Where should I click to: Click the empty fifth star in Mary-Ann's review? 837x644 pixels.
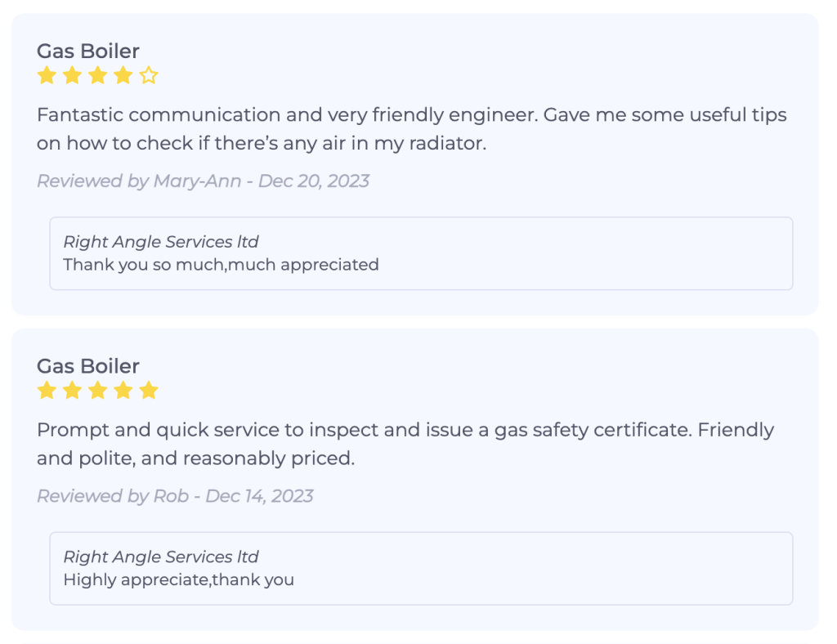[148, 76]
